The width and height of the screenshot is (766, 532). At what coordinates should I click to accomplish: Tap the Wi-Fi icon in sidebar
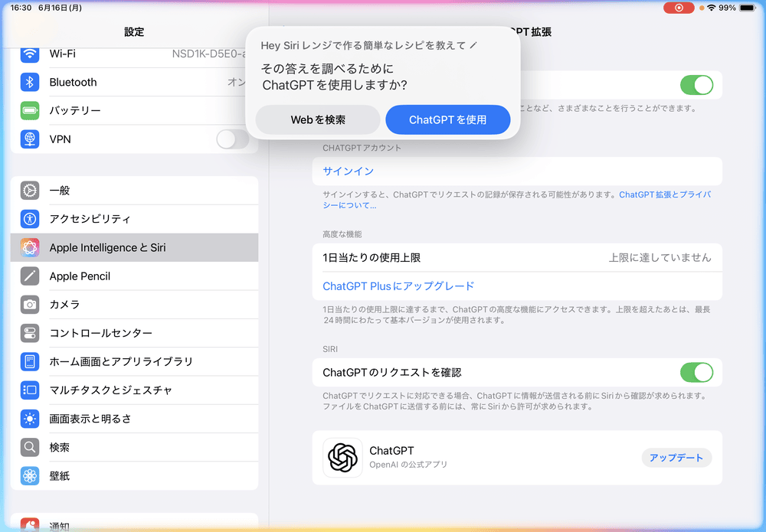[30, 54]
